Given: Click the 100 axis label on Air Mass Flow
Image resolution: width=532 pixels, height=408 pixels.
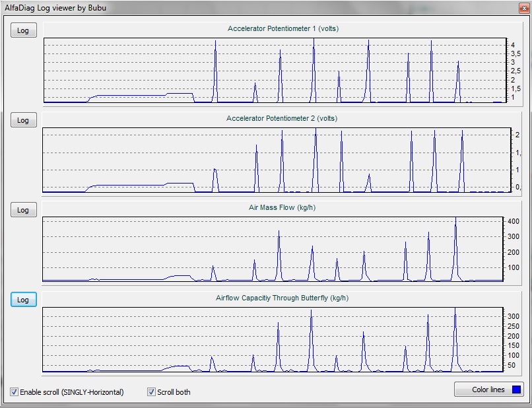Looking at the screenshot, I should tap(514, 267).
